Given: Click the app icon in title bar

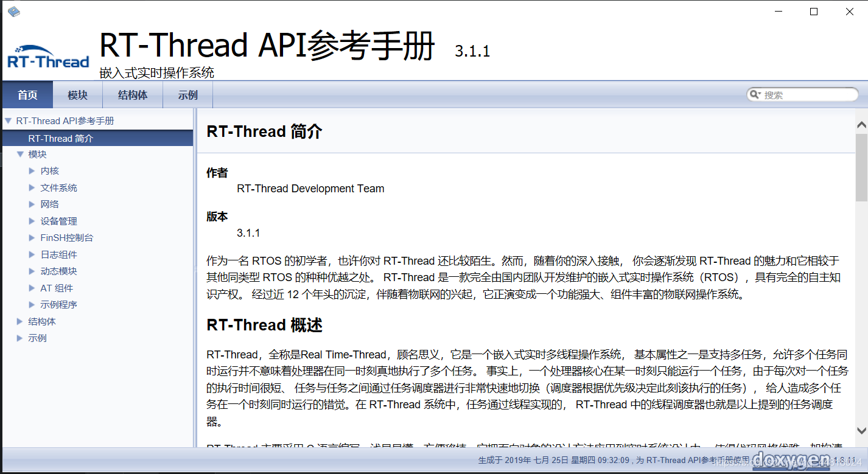Looking at the screenshot, I should (x=13, y=12).
